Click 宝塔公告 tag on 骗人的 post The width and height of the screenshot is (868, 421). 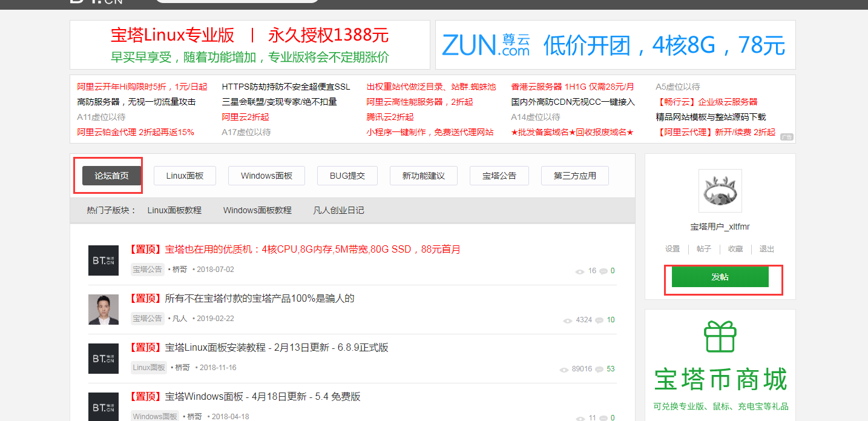(x=148, y=318)
